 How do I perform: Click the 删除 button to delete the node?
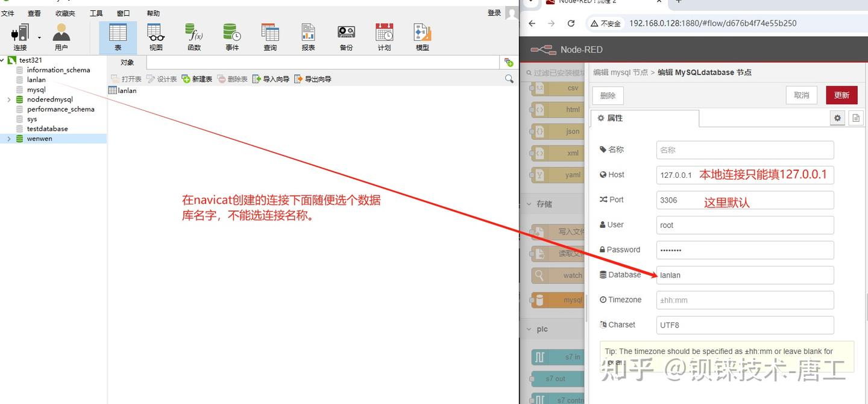607,95
